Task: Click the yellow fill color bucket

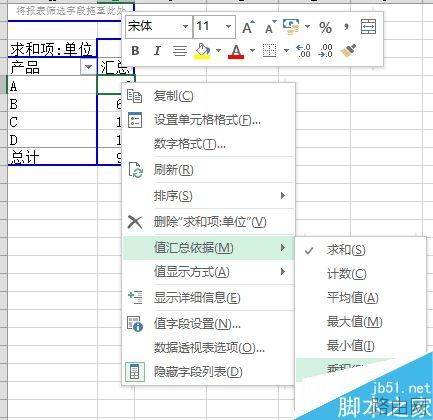Action: pos(202,51)
